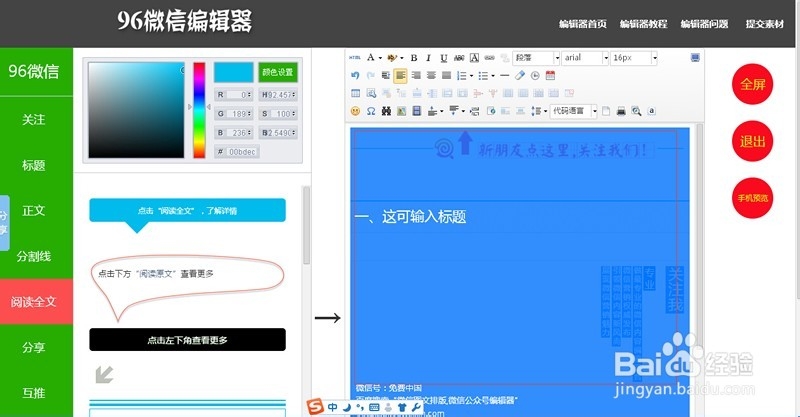This screenshot has width=800, height=417.
Task: Click the fullscreen monitor icon in toolbar
Action: click(695, 58)
